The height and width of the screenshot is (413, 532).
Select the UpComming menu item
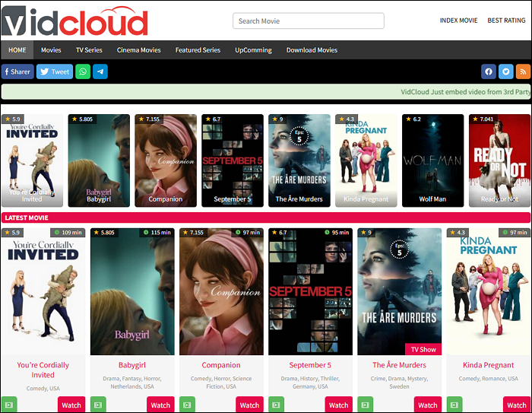(253, 50)
